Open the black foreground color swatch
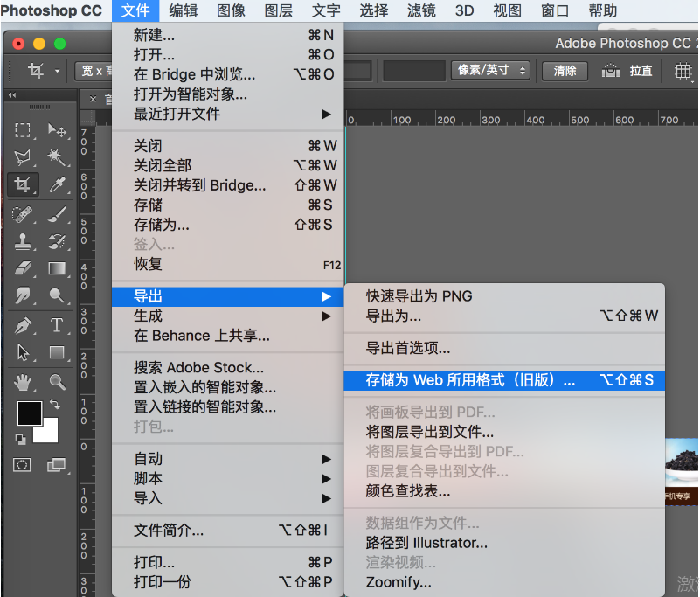 [x=29, y=413]
